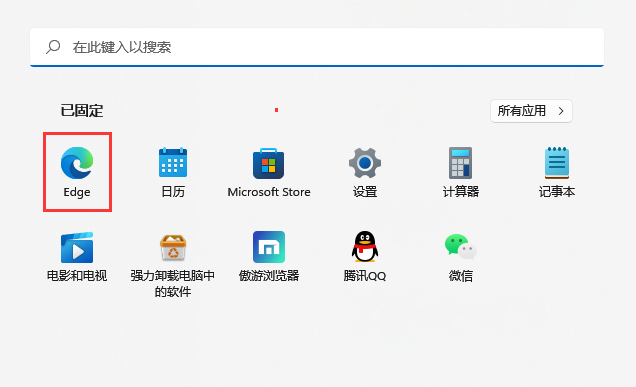Expand the chevron arrow beside 所有应用
Screen dimensions: 636x387
[x=561, y=111]
